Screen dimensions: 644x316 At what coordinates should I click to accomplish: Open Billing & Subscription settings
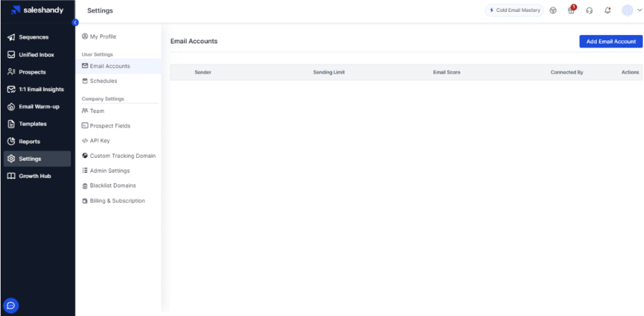[x=118, y=200]
